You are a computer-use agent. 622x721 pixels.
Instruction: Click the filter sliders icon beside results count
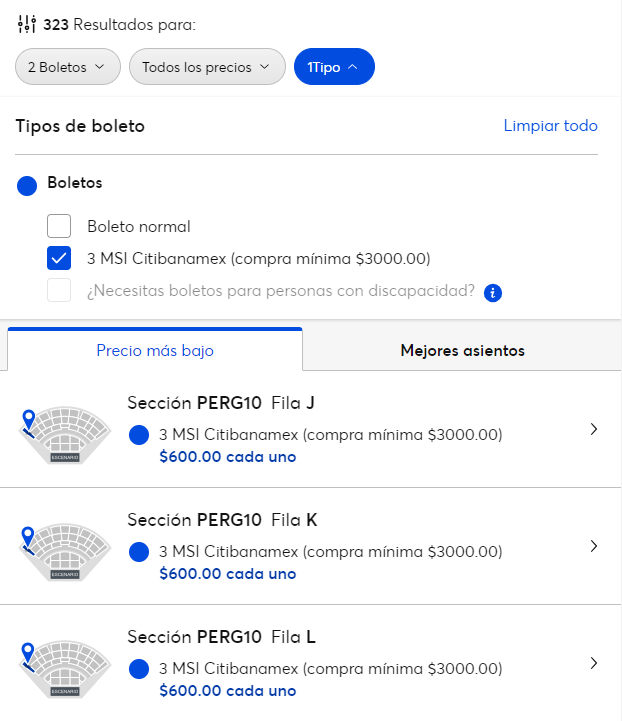(x=27, y=23)
